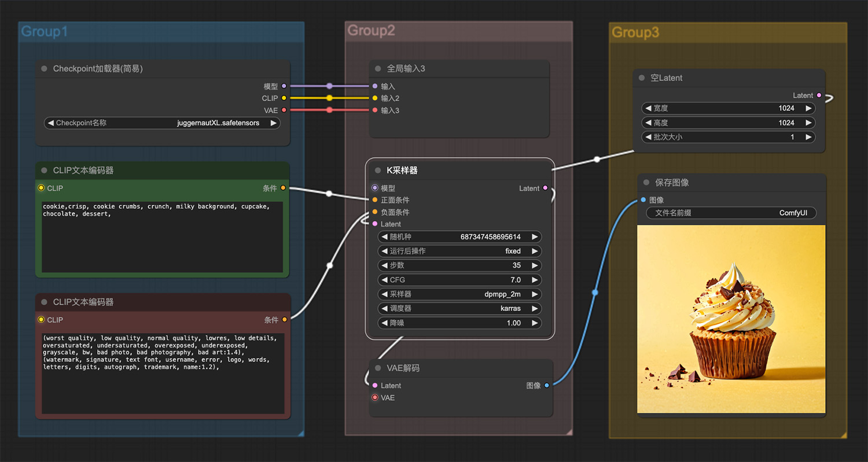Click the cupcake preview image
The width and height of the screenshot is (868, 462).
[x=731, y=319]
